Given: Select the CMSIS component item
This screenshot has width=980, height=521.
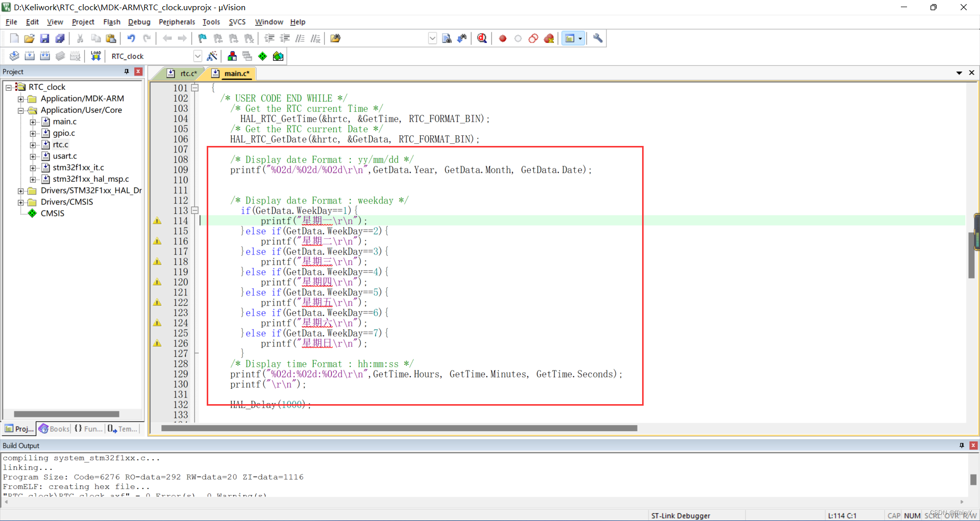Looking at the screenshot, I should (52, 213).
